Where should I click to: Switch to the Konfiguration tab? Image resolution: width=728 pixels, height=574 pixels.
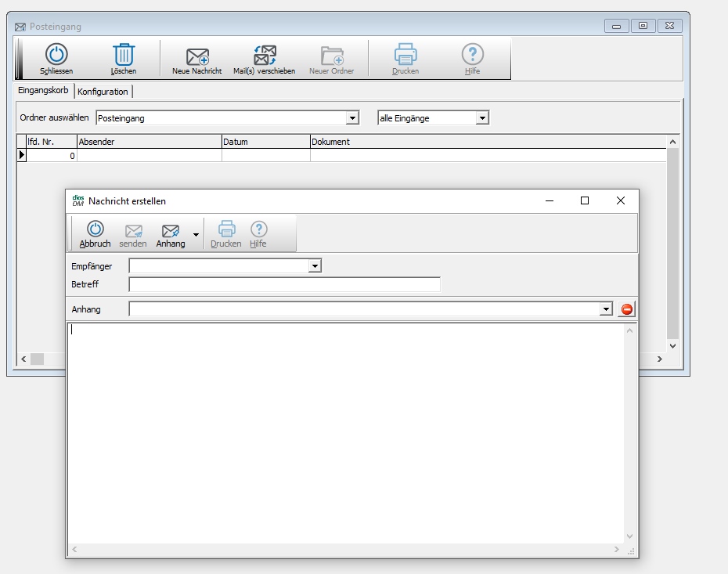pyautogui.click(x=103, y=92)
